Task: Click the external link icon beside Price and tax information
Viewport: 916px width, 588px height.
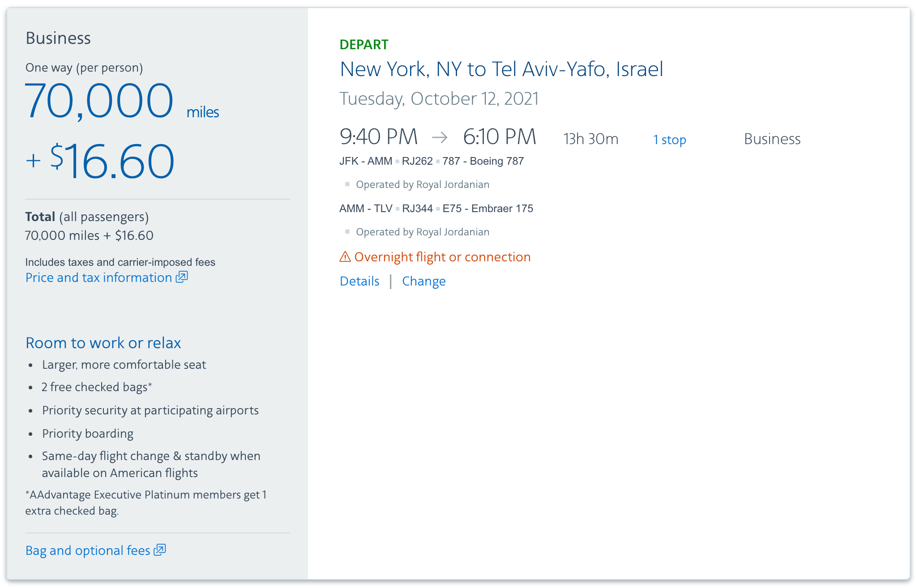Action: 182,277
